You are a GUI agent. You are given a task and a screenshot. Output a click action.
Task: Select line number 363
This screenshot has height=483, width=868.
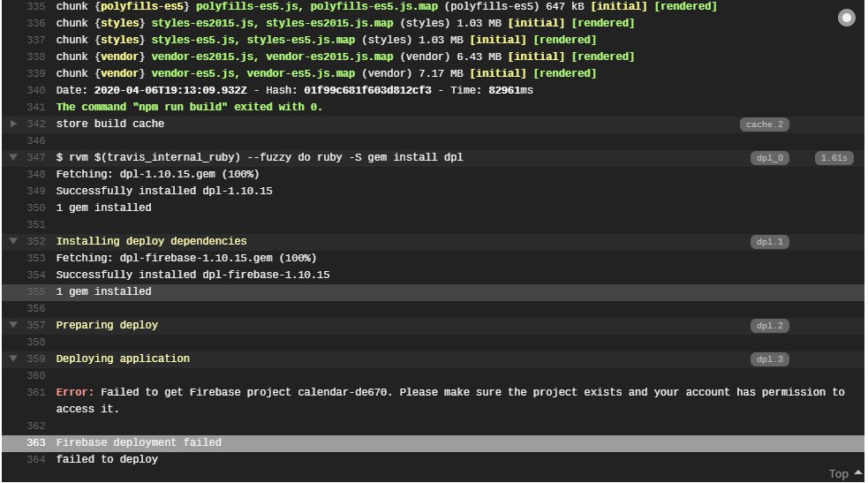click(36, 442)
